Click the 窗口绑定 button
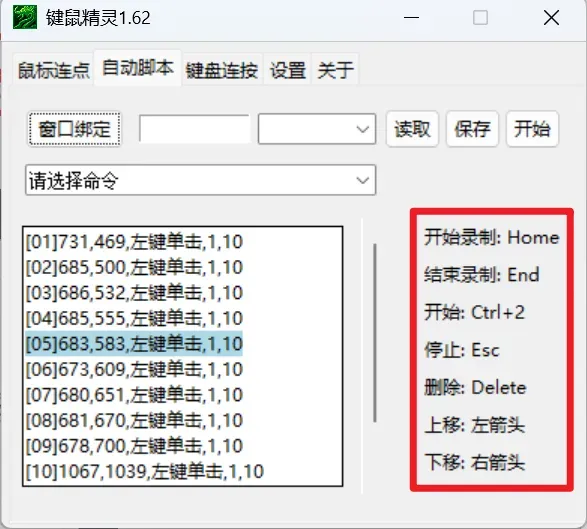This screenshot has width=587, height=529. 74,129
